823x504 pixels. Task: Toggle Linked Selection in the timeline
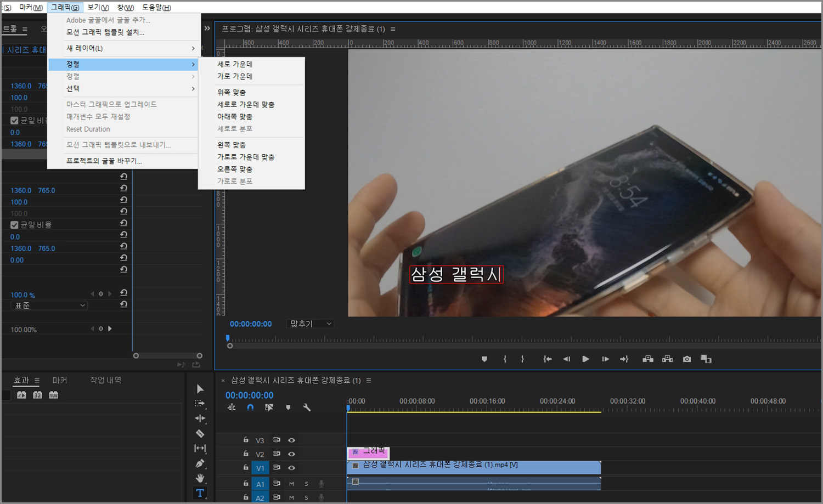(x=269, y=407)
